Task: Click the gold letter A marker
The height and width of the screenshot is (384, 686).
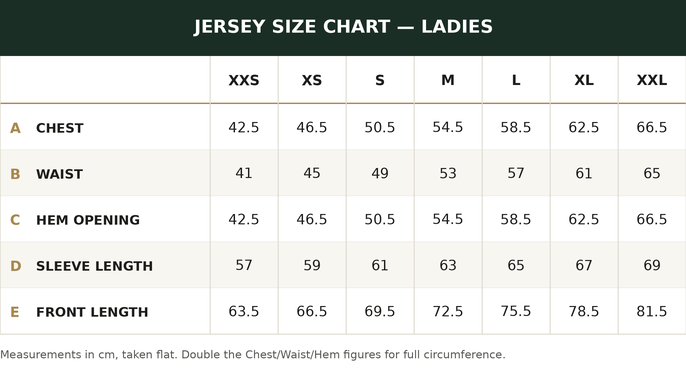Action: (15, 128)
